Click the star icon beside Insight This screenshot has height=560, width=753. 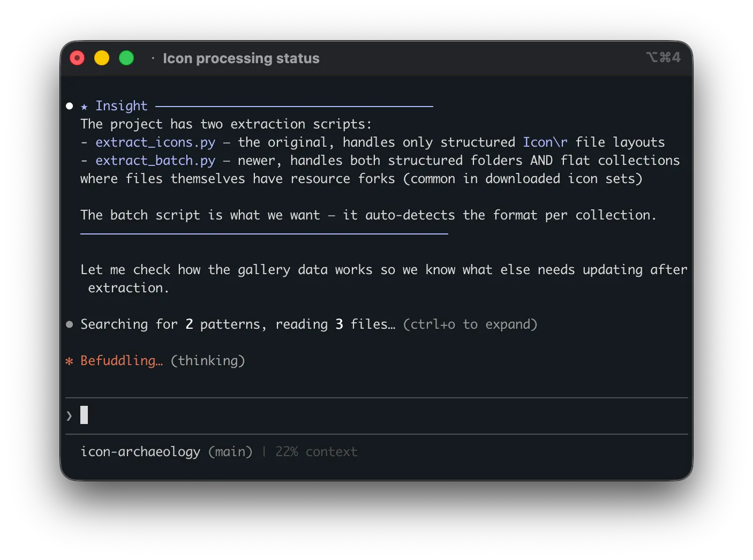click(x=84, y=107)
